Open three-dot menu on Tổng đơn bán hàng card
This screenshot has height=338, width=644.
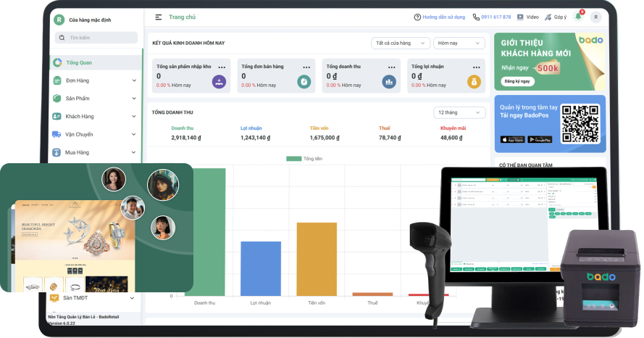306,67
